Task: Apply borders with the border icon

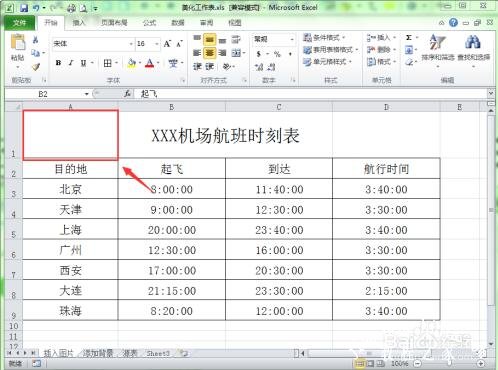Action: [x=107, y=63]
